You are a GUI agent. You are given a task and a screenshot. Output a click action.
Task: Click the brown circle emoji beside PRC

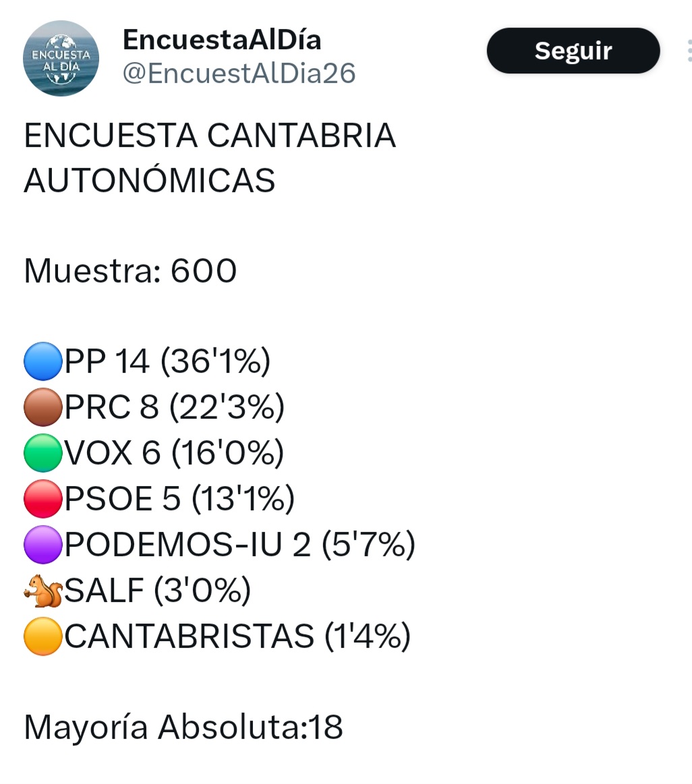[42, 408]
